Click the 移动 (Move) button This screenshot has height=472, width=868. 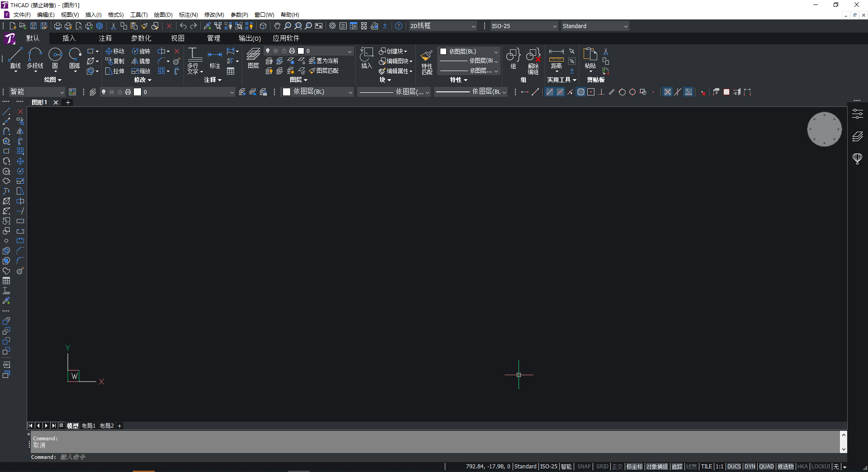pos(115,51)
